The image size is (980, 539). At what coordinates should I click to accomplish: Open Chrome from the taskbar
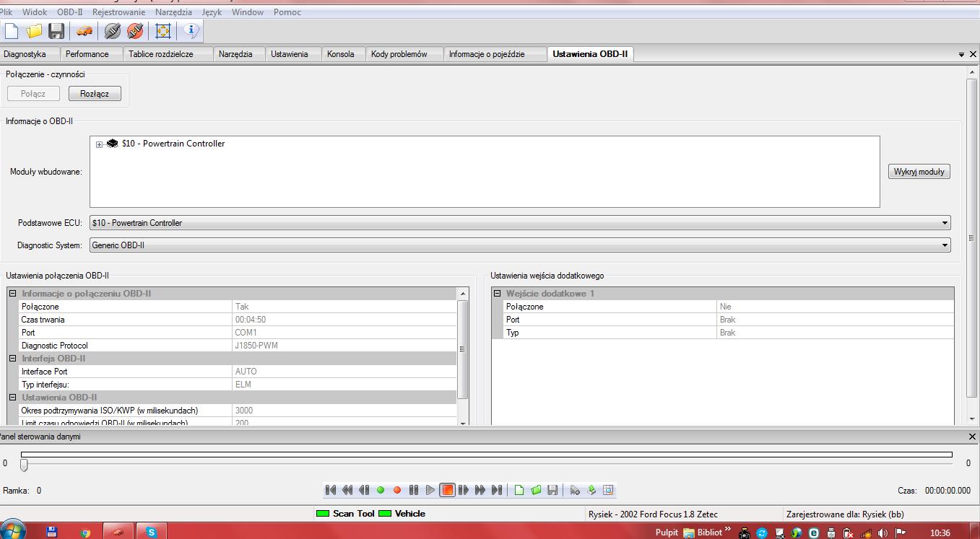(85, 533)
